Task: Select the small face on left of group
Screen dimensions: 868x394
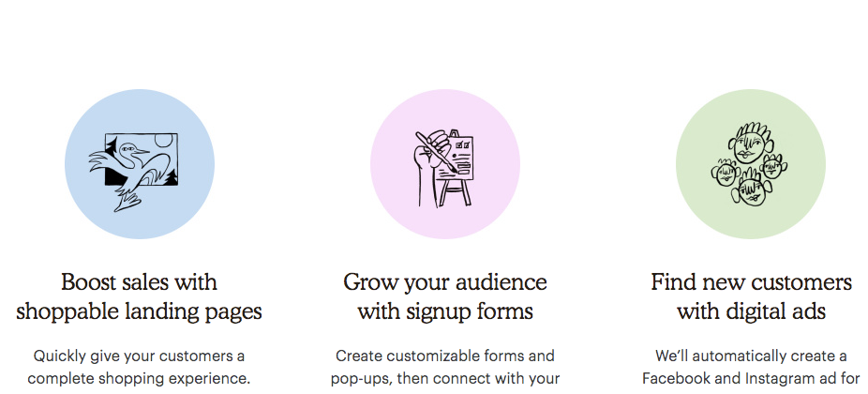Action: tap(726, 174)
